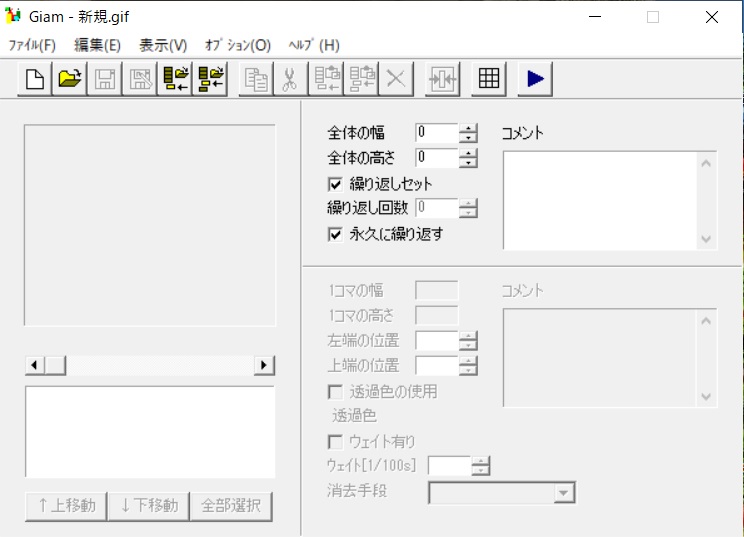
Task: Click the greyed-out save-as floppy with pencil icon
Action: click(140, 79)
